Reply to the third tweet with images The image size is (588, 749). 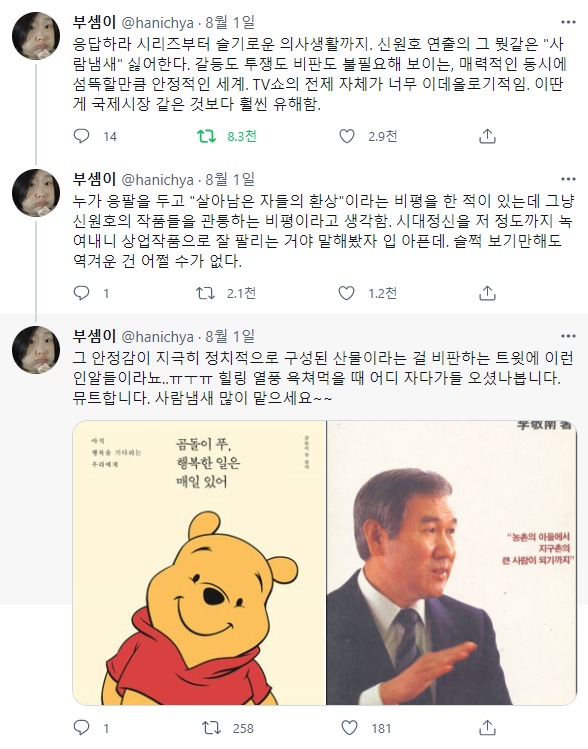click(82, 728)
